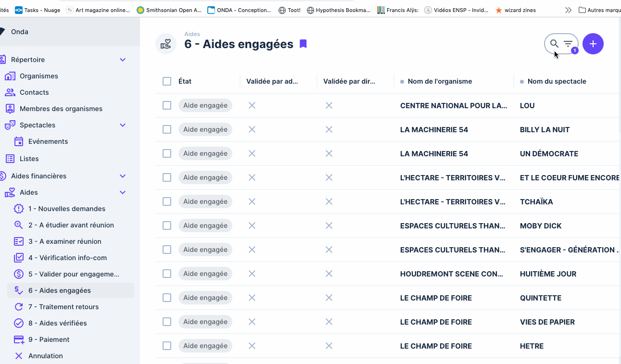
Task: Open LE CHAMP DE FOIRE organisme link
Action: [436, 298]
